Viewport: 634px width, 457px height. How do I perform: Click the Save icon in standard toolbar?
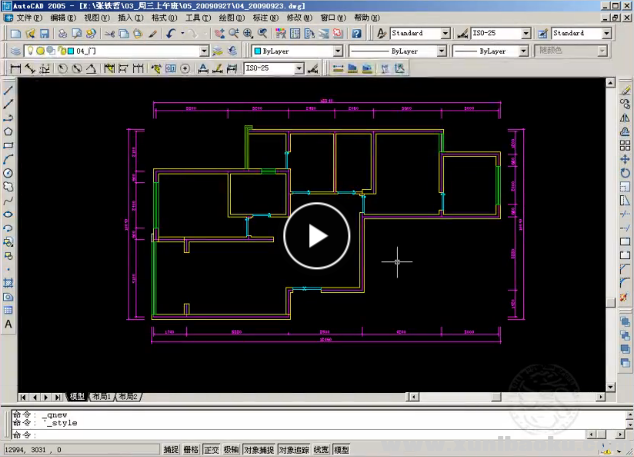[44, 33]
